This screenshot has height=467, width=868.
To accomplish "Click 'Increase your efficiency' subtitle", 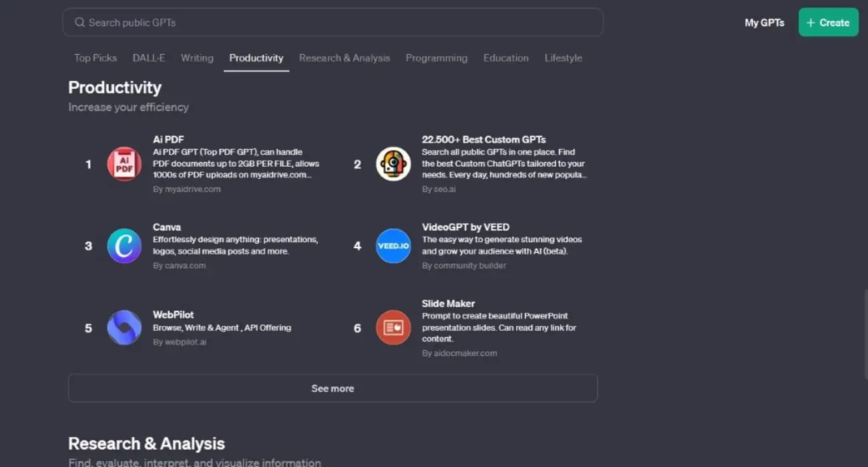I will (128, 107).
